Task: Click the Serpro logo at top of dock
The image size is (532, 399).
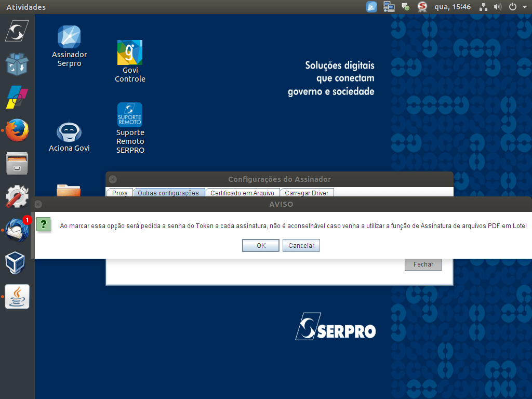Action: (x=17, y=31)
